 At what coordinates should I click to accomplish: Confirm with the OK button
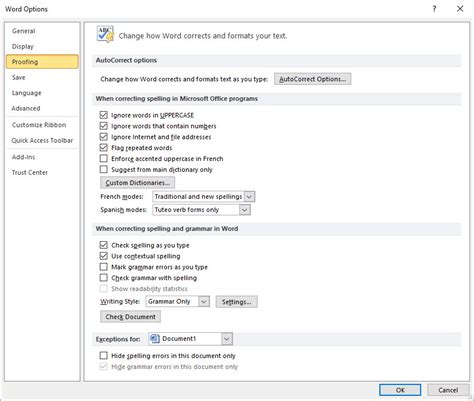(x=400, y=390)
